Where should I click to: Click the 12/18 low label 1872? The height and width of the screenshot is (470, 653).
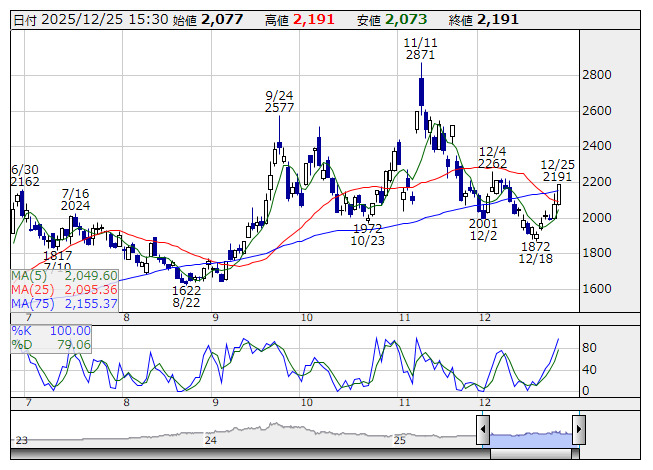click(x=535, y=246)
